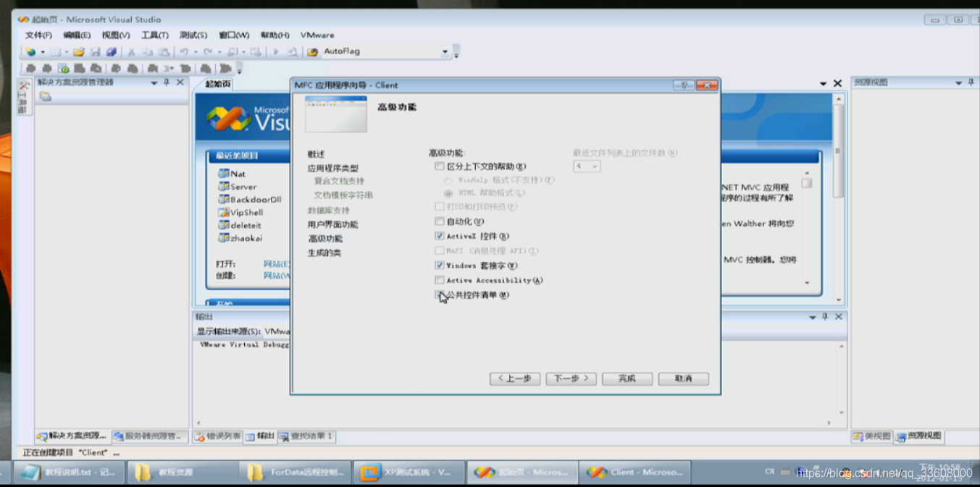Open the AutoFlag find combo dropdown arrow
Image resolution: width=980 pixels, height=487 pixels.
445,52
